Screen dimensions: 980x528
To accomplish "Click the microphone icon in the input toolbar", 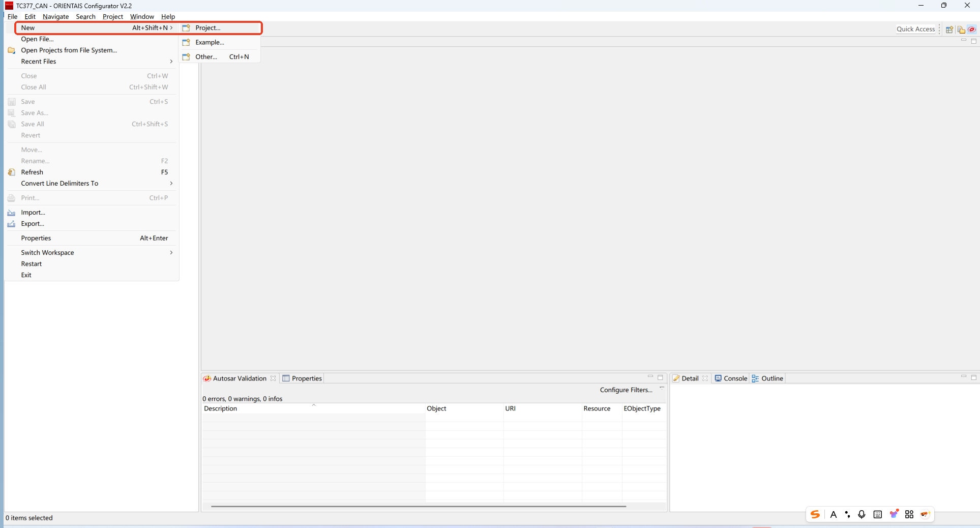I will pos(862,514).
